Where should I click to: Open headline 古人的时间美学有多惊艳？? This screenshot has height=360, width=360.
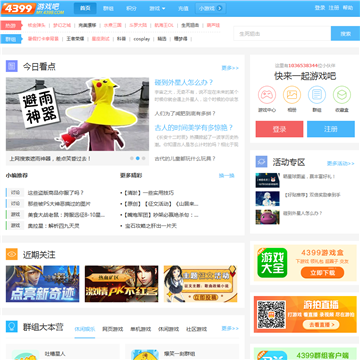point(194,128)
